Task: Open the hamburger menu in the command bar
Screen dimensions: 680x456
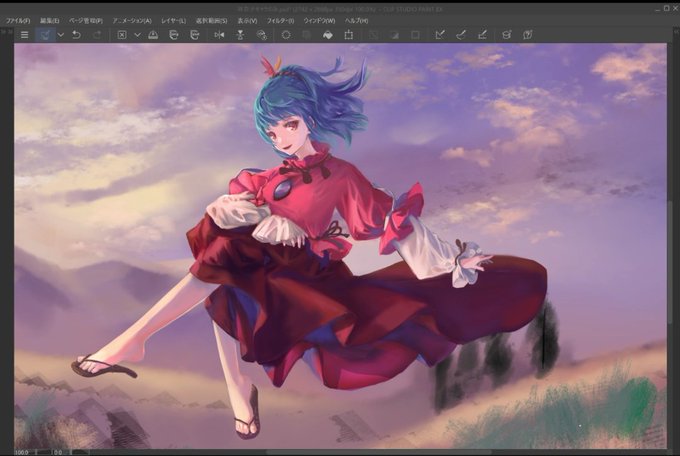Action: tap(25, 35)
